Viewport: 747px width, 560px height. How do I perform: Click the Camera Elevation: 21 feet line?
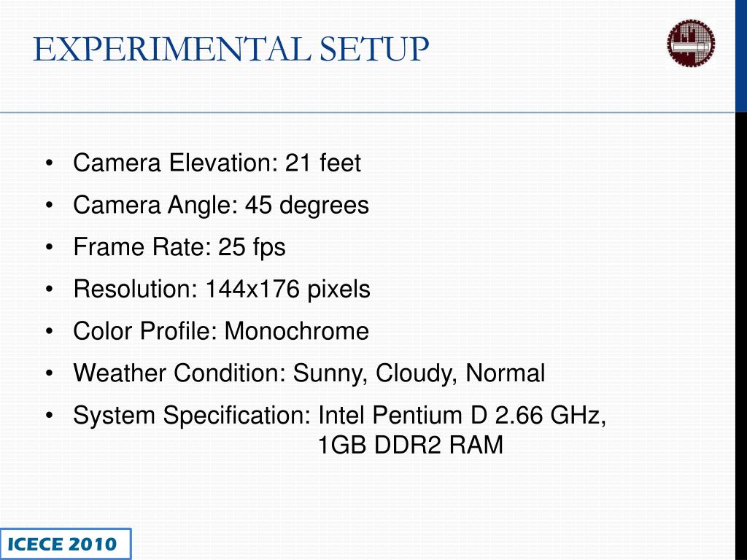point(217,163)
